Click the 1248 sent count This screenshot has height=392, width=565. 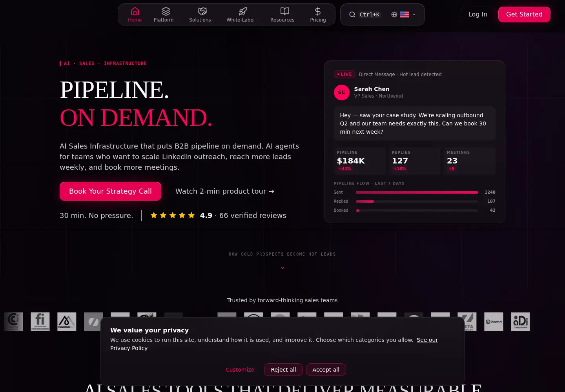pyautogui.click(x=490, y=192)
